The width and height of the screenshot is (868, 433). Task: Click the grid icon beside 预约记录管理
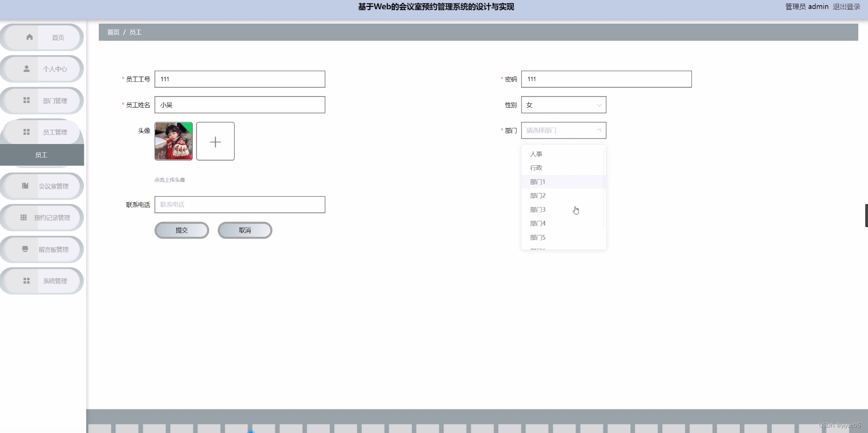[x=24, y=217]
